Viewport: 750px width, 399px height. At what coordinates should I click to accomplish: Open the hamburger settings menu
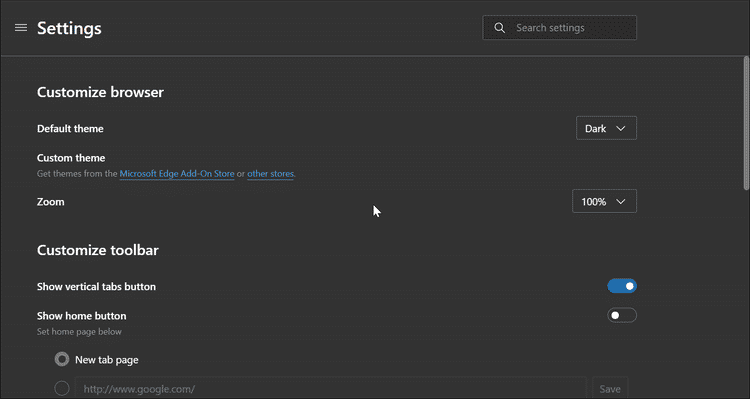click(x=21, y=28)
